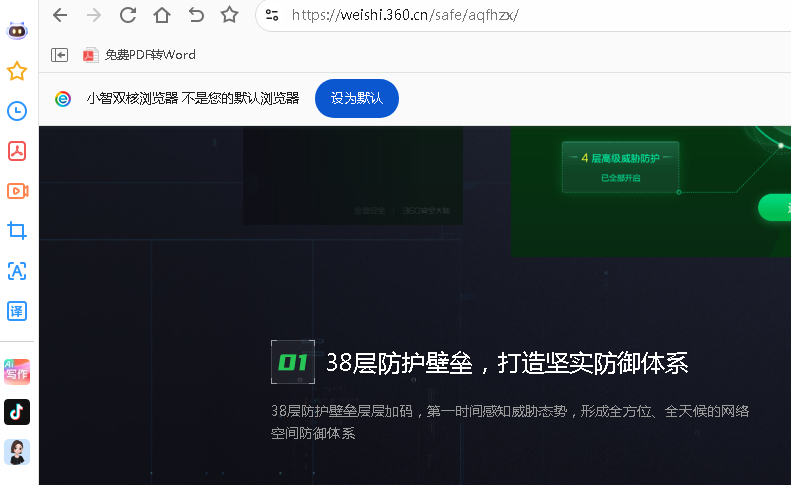Go back to the previous page
The image size is (791, 485).
(x=60, y=15)
